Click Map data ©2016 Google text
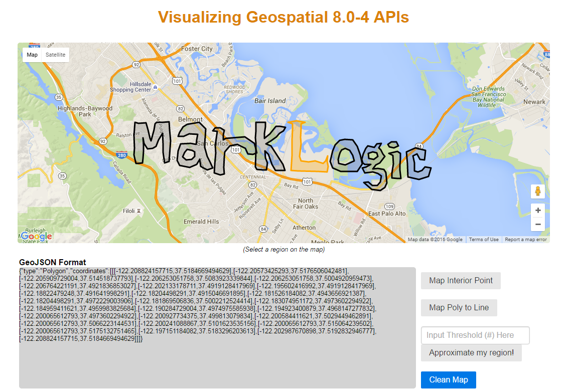The width and height of the screenshot is (568, 392). point(435,239)
